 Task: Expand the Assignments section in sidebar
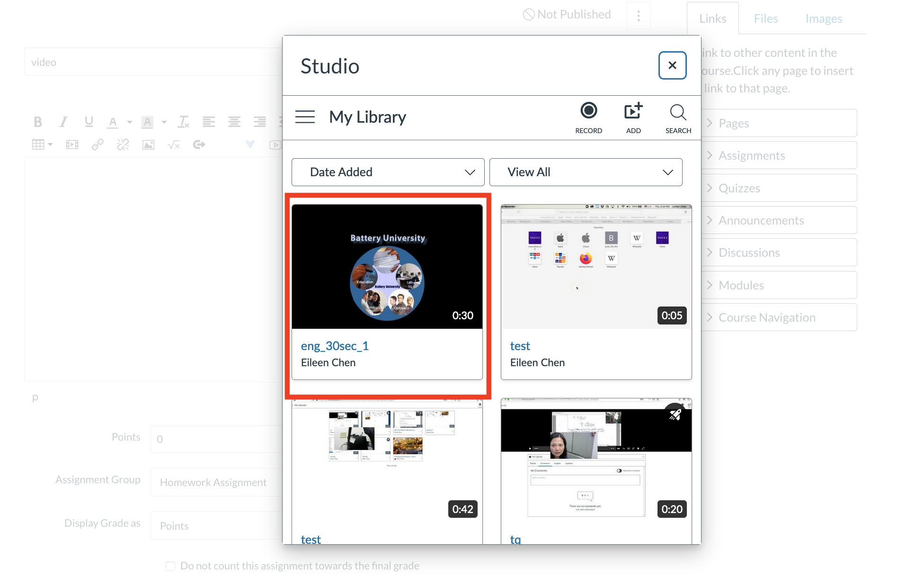pyautogui.click(x=781, y=155)
